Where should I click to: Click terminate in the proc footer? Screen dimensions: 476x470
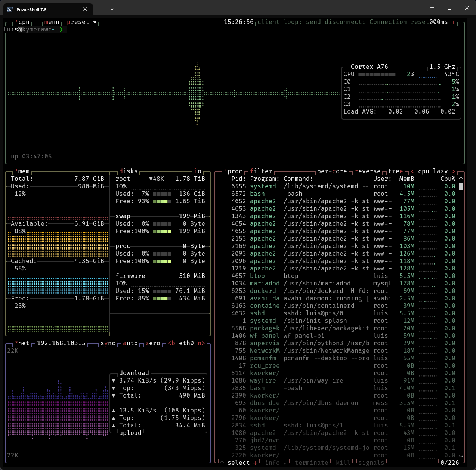[x=312, y=463]
